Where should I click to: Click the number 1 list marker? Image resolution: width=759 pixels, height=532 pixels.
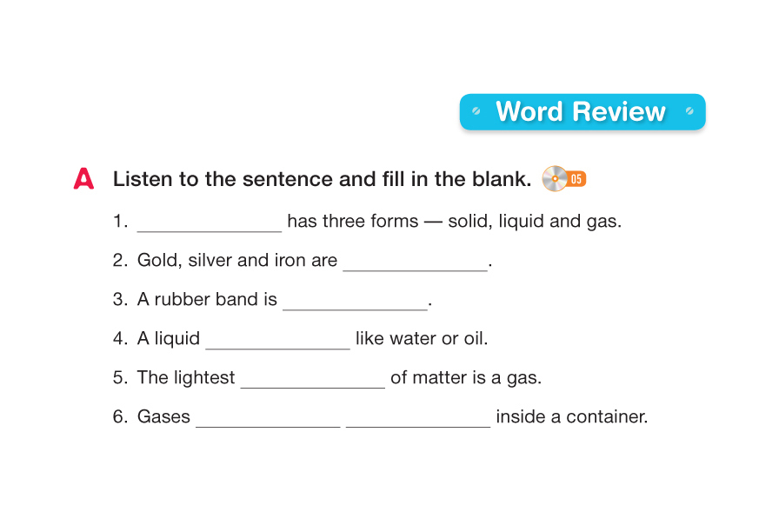120,222
